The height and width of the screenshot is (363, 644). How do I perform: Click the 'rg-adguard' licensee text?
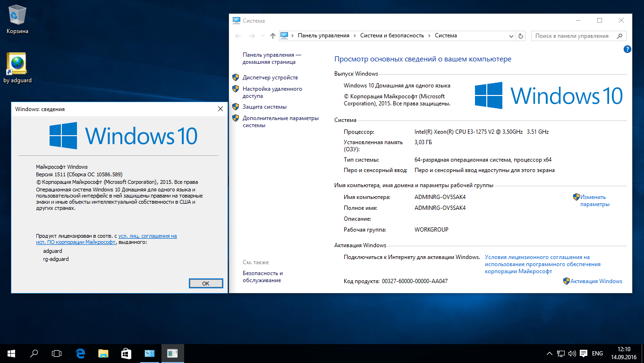[56, 259]
